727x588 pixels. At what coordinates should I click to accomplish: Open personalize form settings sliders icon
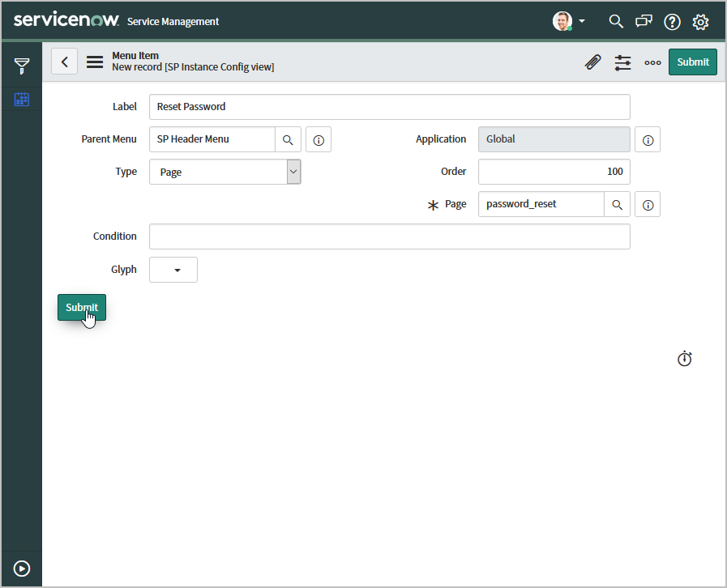(622, 62)
